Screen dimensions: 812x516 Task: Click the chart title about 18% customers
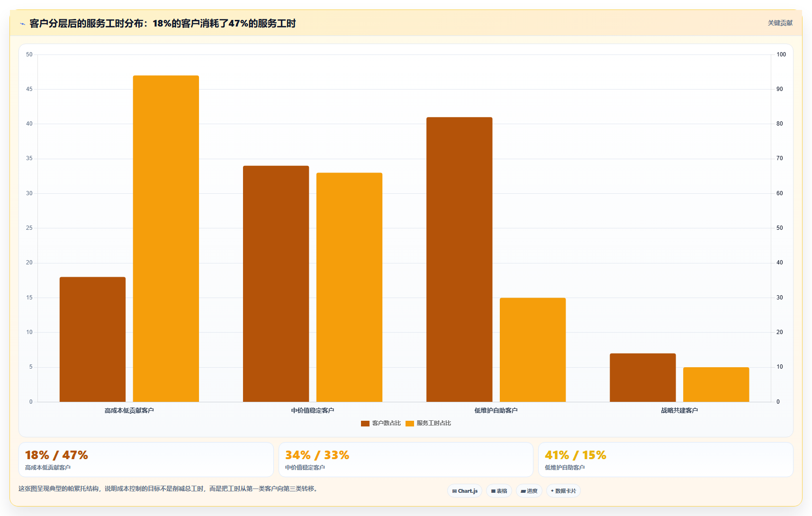click(162, 23)
